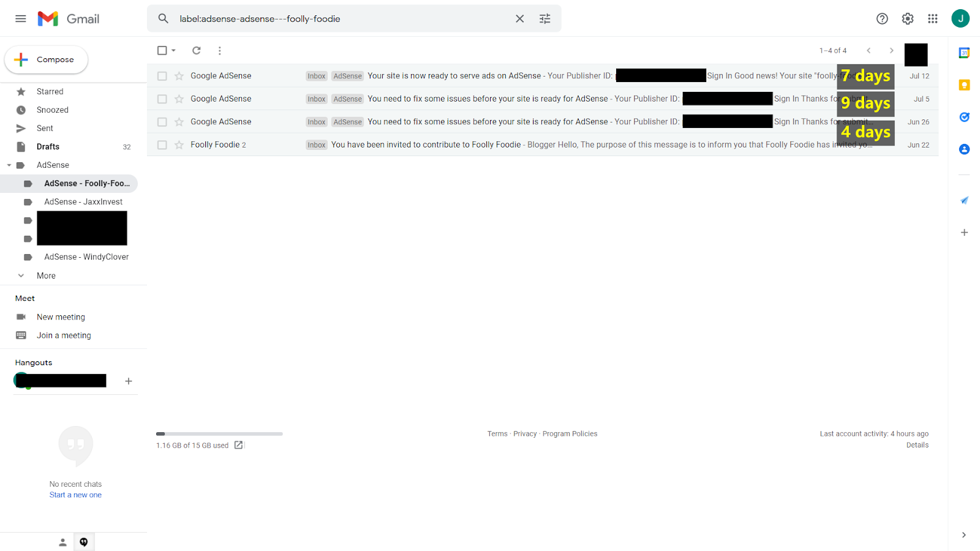Open the select dropdown arrow beside checkbox
Screen dimensions: 980x551
pos(173,50)
